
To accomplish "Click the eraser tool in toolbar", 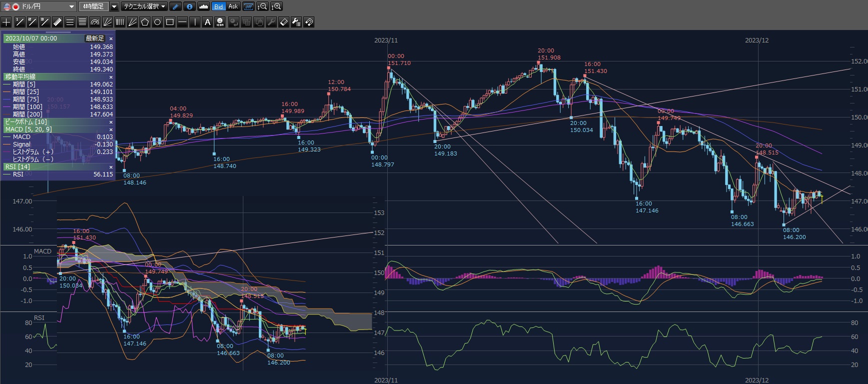I will [x=284, y=22].
